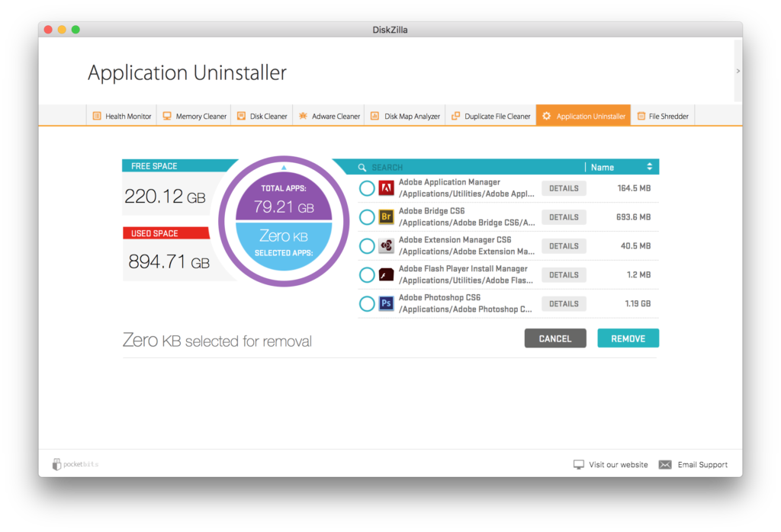Click the Adobe Extension Manager CS6 icon

coord(386,246)
